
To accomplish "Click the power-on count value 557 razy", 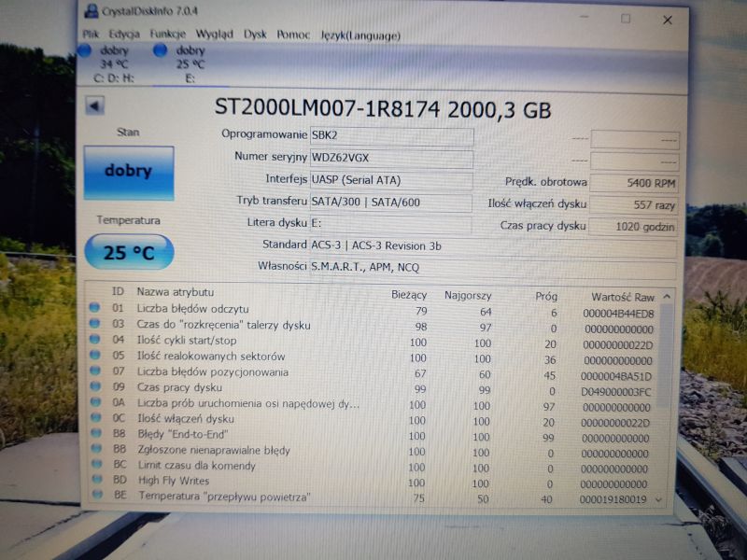I will click(634, 205).
